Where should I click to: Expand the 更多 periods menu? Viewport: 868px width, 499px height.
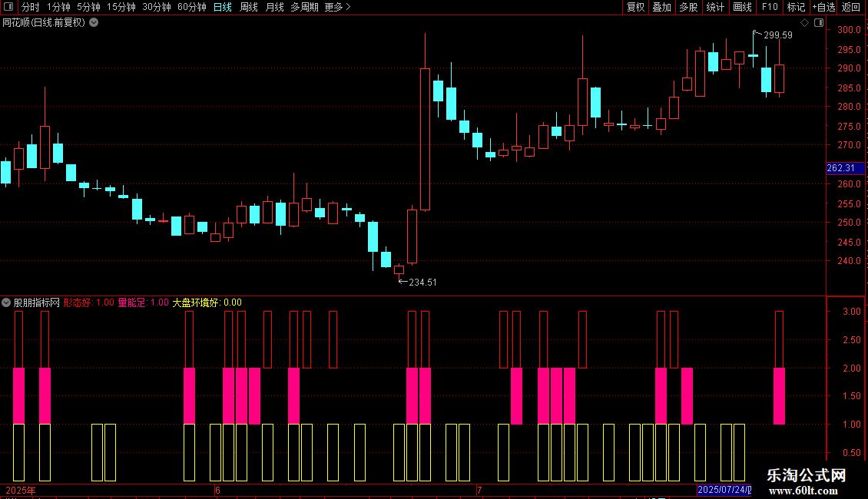coord(338,7)
